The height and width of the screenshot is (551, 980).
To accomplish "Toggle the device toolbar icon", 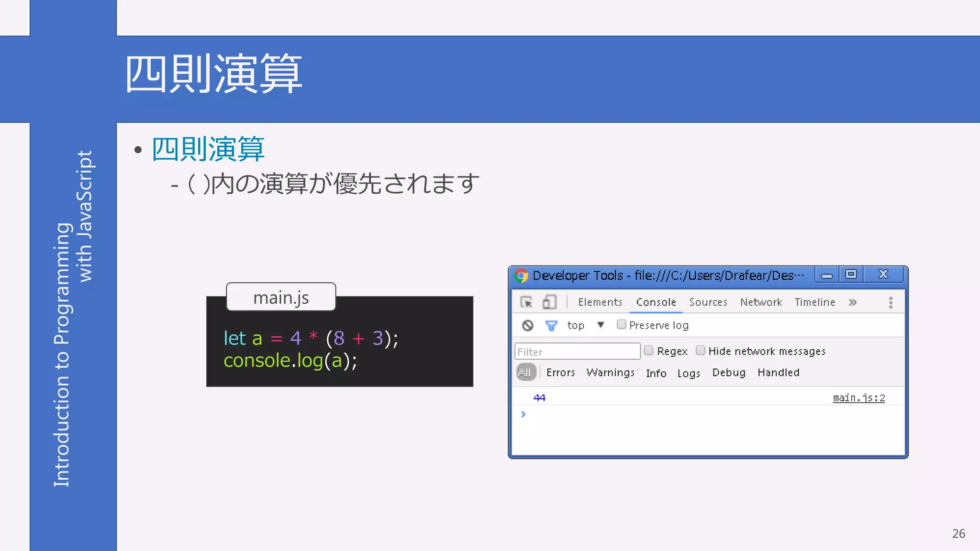I will pos(549,302).
